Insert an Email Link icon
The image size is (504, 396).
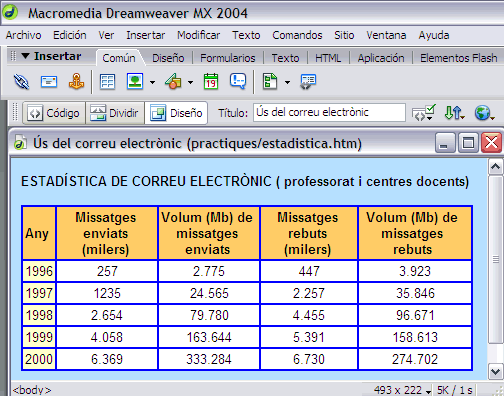49,82
